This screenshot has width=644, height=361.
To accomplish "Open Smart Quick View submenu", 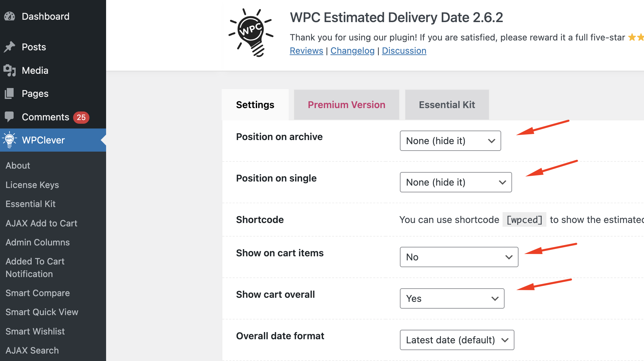I will [42, 312].
